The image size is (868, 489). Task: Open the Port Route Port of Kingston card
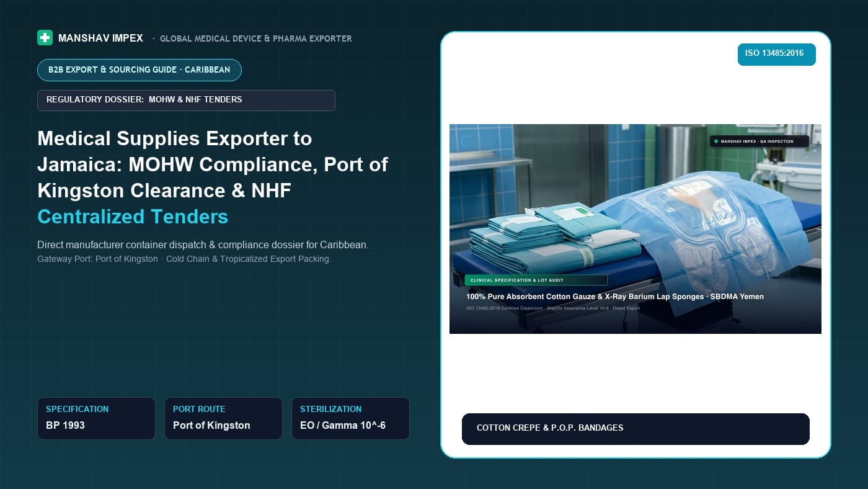click(223, 418)
